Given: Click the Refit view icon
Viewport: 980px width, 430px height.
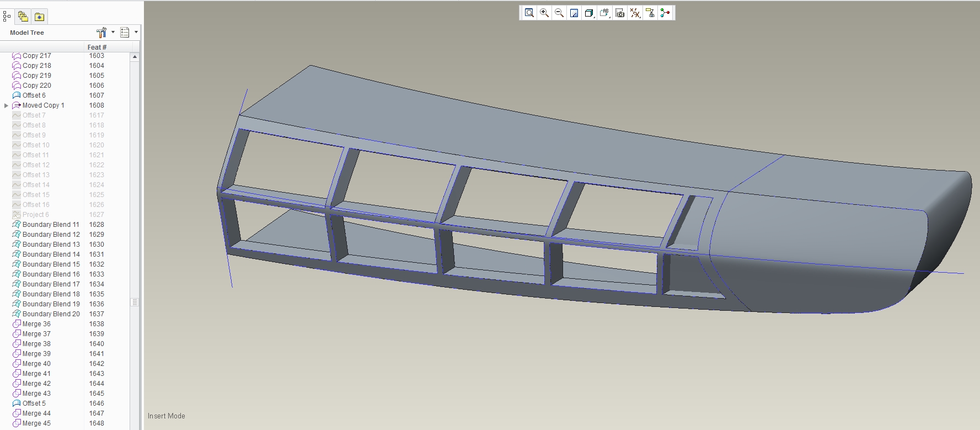Looking at the screenshot, I should coord(529,13).
